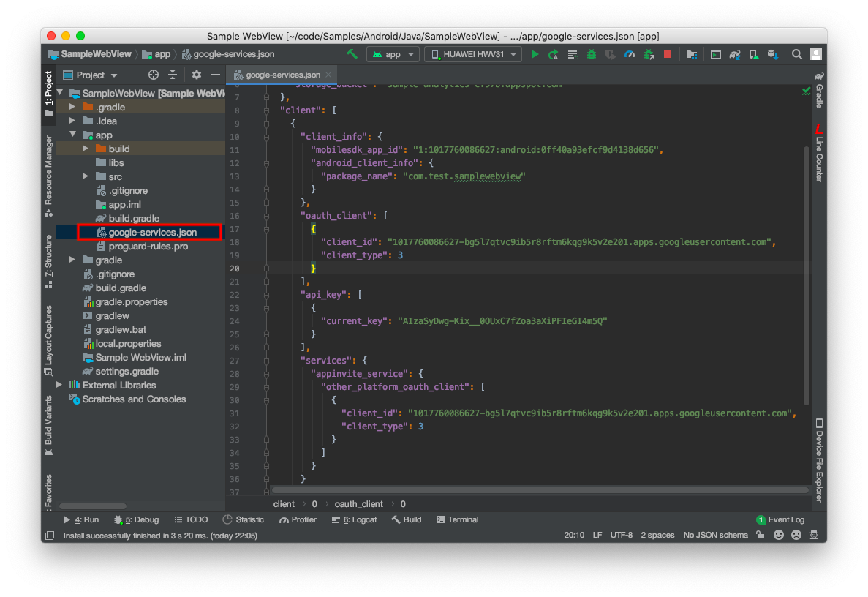The image size is (868, 597).
Task: Debug app with the green bug icon
Action: coord(591,54)
